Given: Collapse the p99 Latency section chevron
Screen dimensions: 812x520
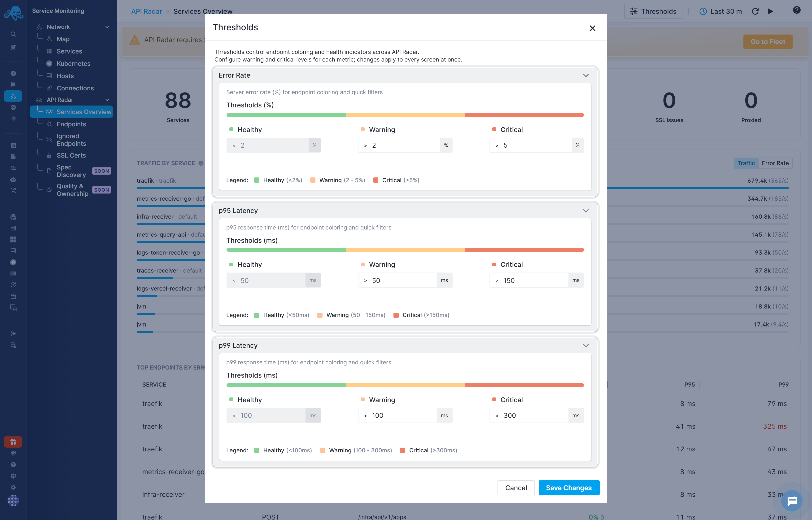Looking at the screenshot, I should [x=586, y=345].
